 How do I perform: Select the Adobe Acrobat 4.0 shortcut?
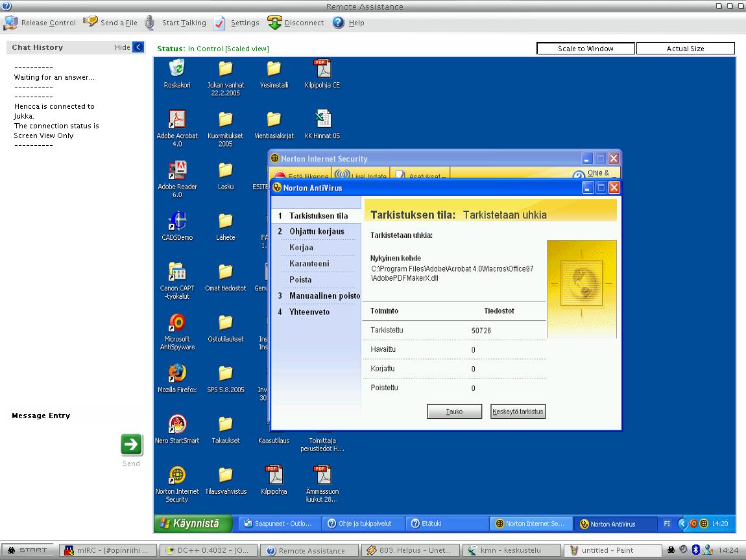tap(177, 128)
